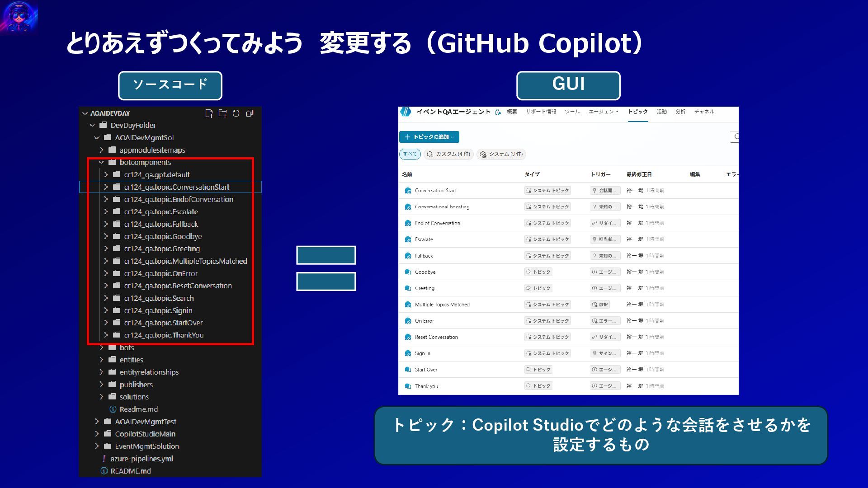Expand the bots folder
Screen dimensions: 868x488
click(101, 347)
